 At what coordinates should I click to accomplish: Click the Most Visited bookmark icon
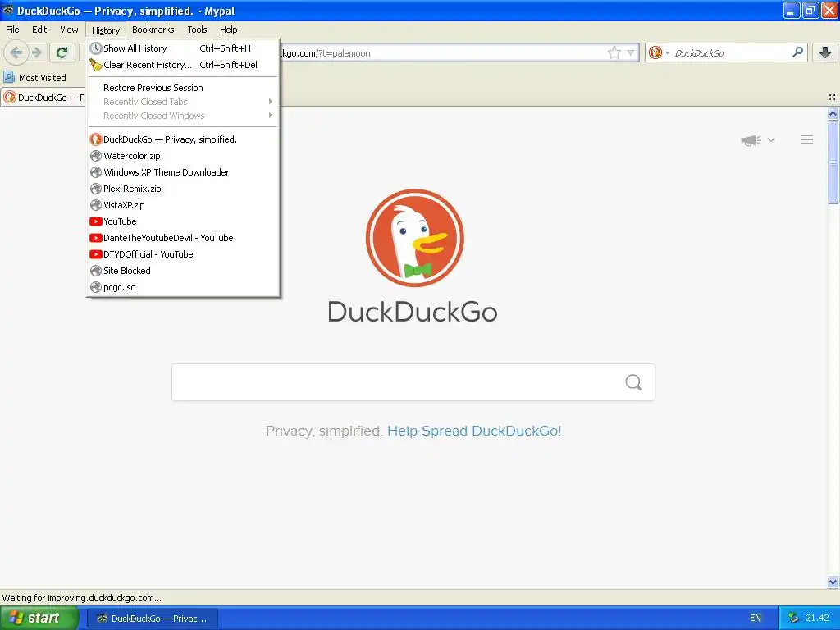(x=9, y=78)
